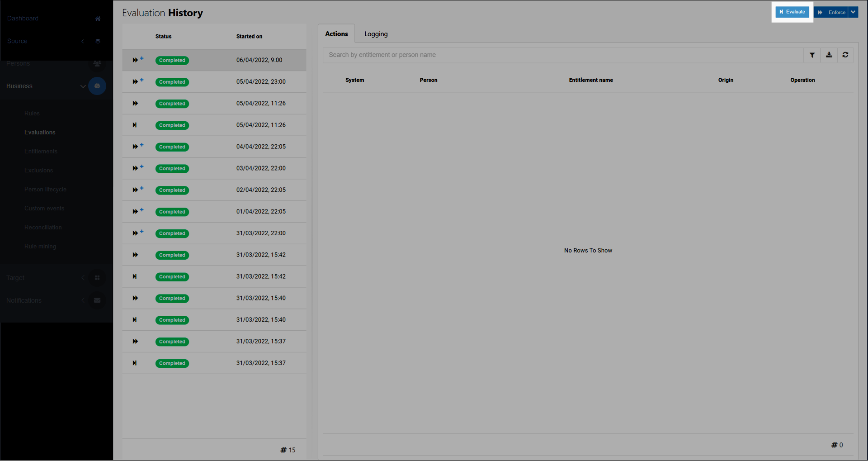
Task: Collapse the Business menu section
Action: (x=83, y=86)
